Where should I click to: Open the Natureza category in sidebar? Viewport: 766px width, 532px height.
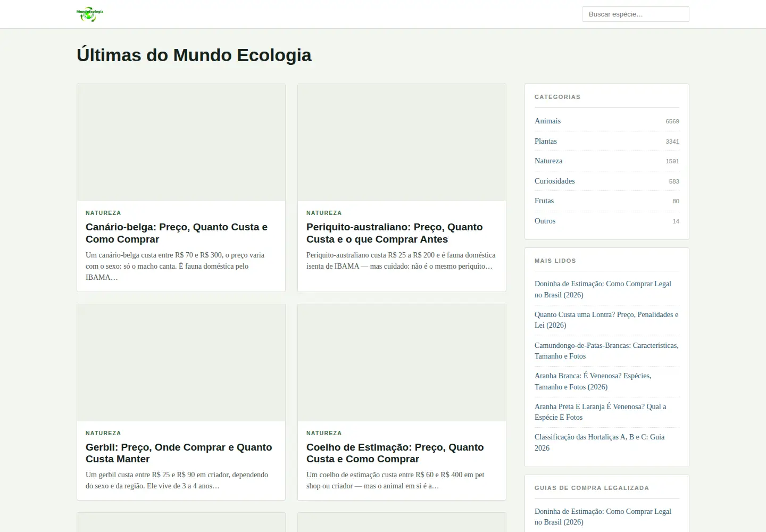[548, 161]
